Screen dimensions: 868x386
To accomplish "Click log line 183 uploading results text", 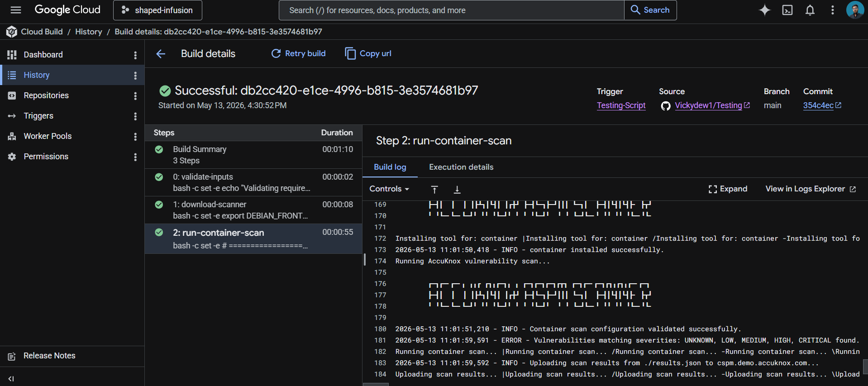I will 607,363.
